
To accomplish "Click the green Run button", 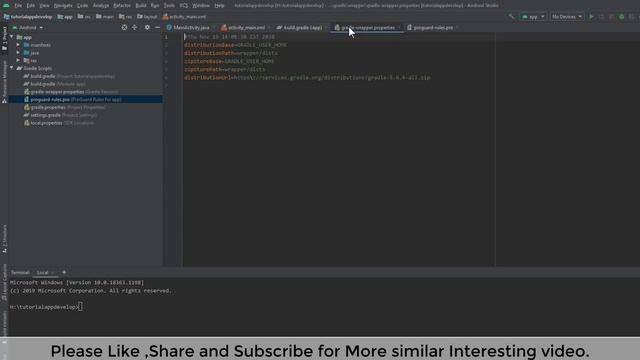I will pos(591,17).
